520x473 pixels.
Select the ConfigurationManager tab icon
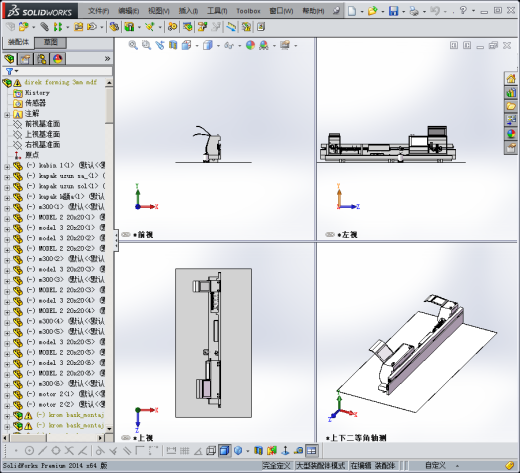tap(42, 59)
